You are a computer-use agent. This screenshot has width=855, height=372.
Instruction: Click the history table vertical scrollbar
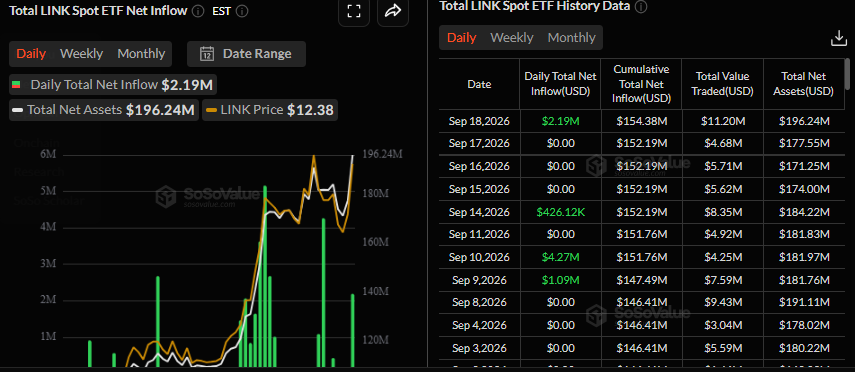click(x=847, y=74)
